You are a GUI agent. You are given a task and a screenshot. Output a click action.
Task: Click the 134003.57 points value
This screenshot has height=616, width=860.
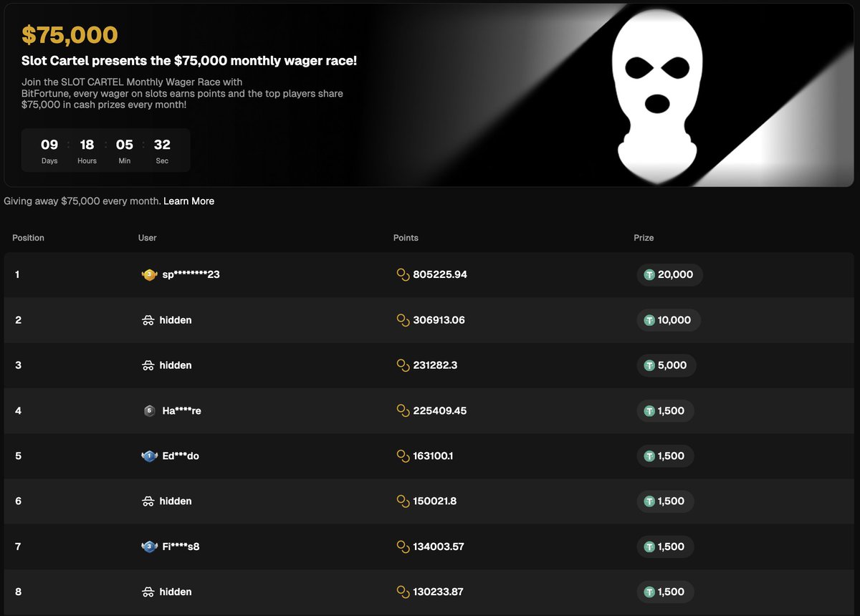click(439, 547)
